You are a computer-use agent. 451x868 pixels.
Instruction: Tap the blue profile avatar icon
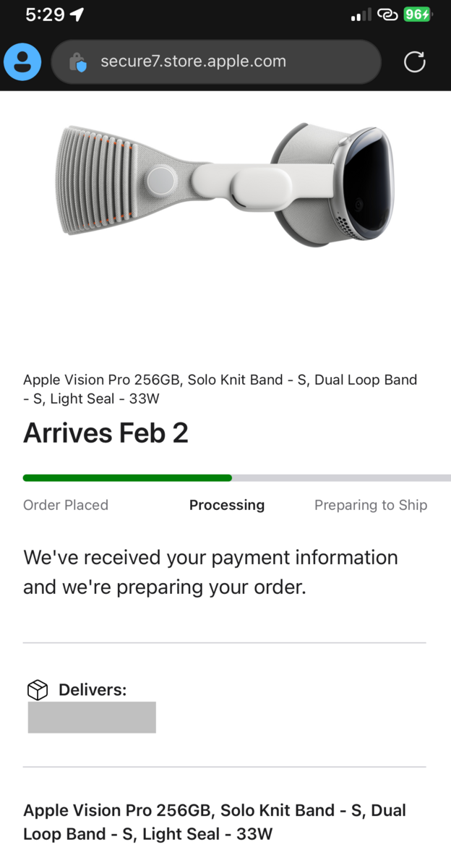click(x=22, y=62)
